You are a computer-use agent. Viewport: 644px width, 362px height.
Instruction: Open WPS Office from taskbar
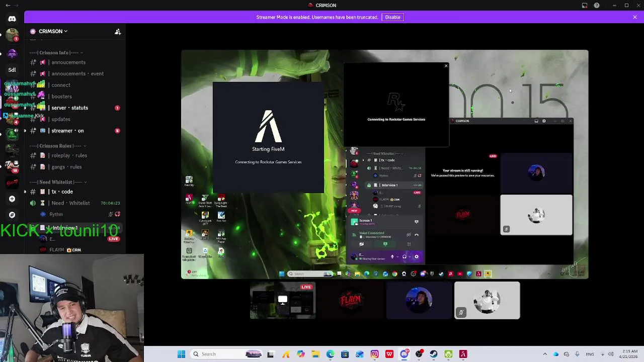click(389, 354)
